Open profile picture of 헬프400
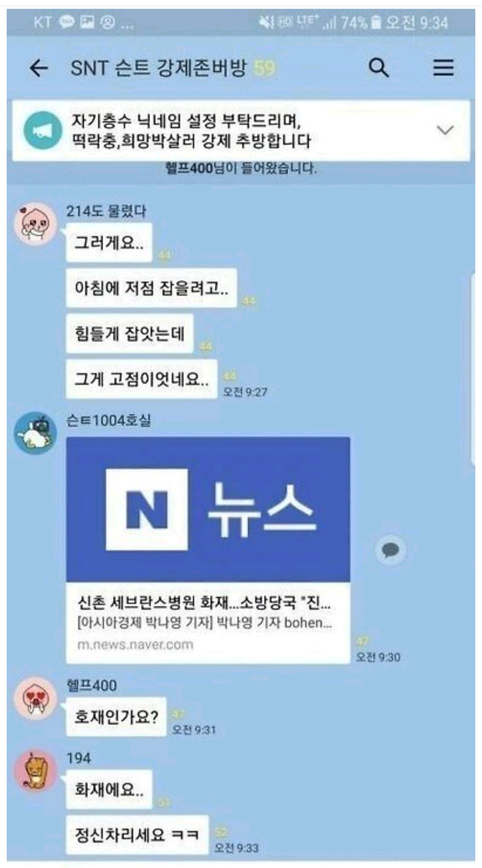 tap(35, 698)
